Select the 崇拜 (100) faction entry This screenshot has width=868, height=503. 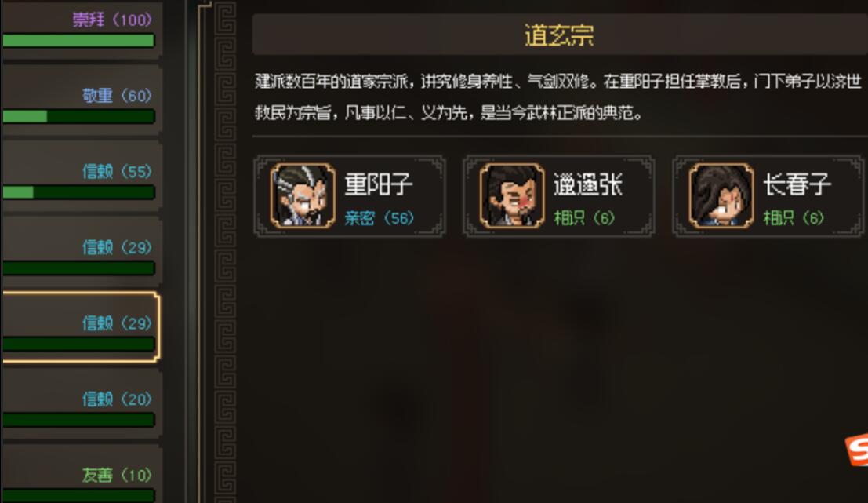81,29
